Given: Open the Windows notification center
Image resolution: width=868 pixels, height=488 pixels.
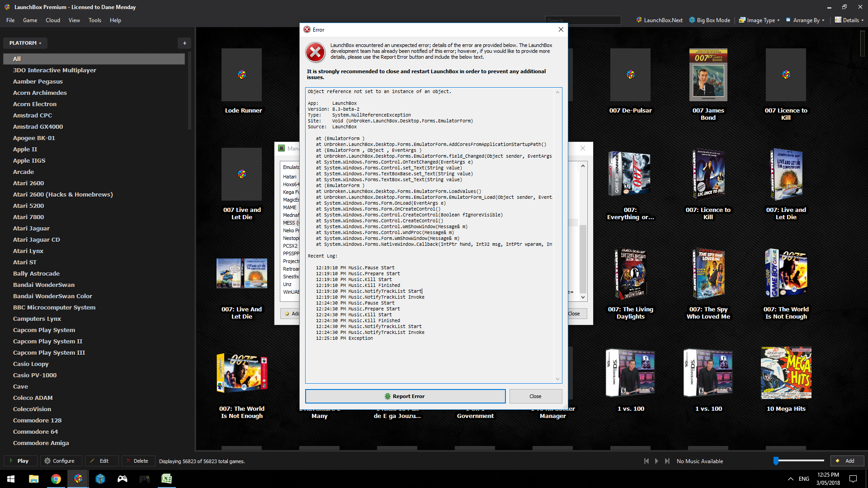Looking at the screenshot, I should [853, 479].
